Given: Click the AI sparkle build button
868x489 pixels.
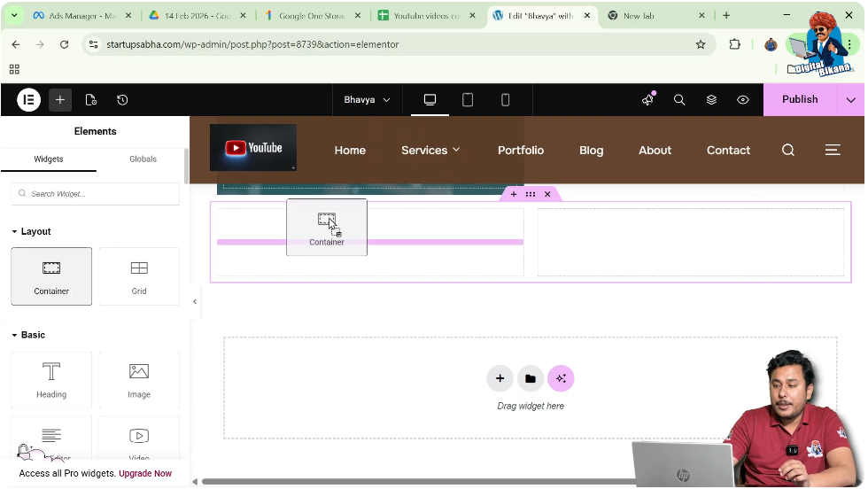Looking at the screenshot, I should coord(561,379).
